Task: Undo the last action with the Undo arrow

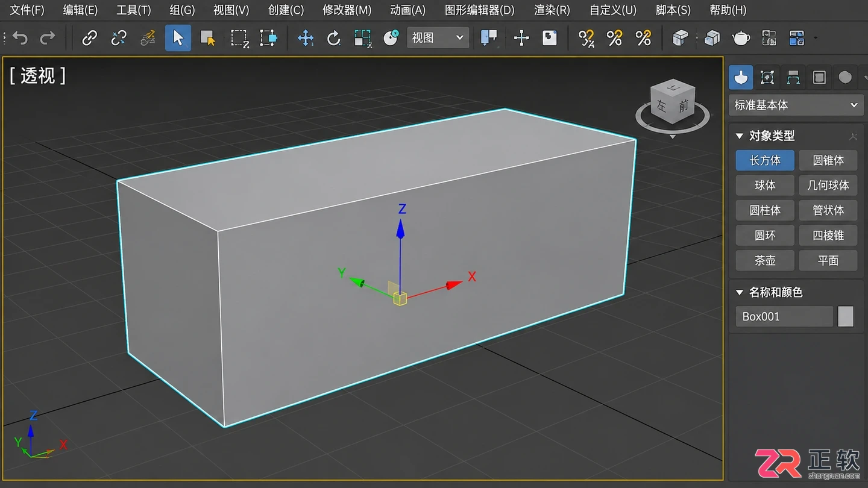Action: (x=20, y=38)
